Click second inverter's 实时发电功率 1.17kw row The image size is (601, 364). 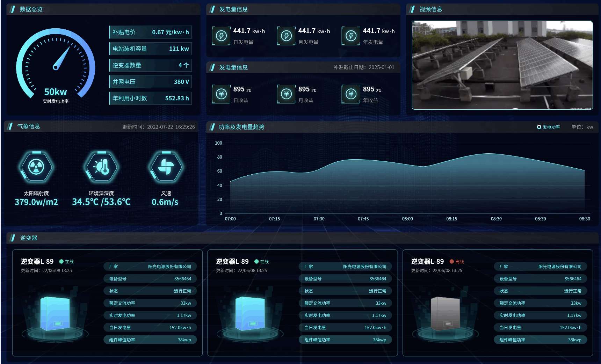[x=345, y=315]
